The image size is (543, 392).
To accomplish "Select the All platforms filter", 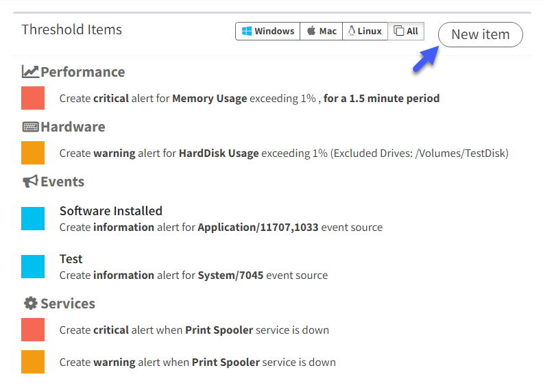I will [x=406, y=31].
